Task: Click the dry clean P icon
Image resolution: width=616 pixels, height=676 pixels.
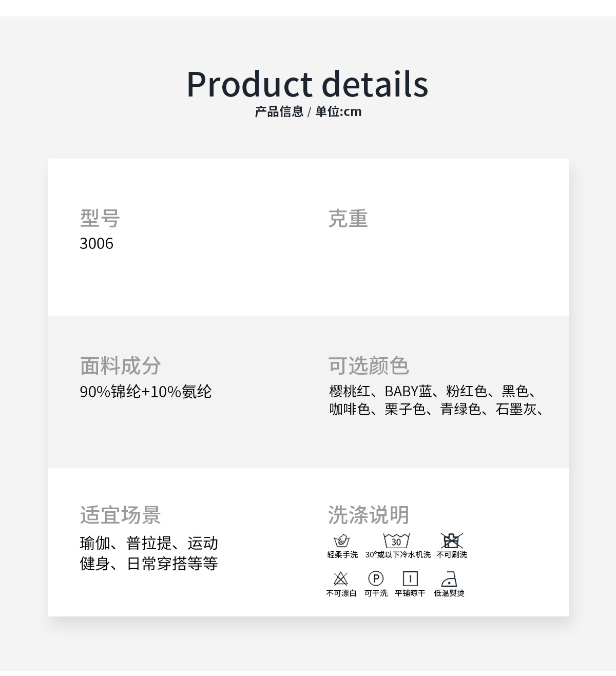Action: coord(376,579)
